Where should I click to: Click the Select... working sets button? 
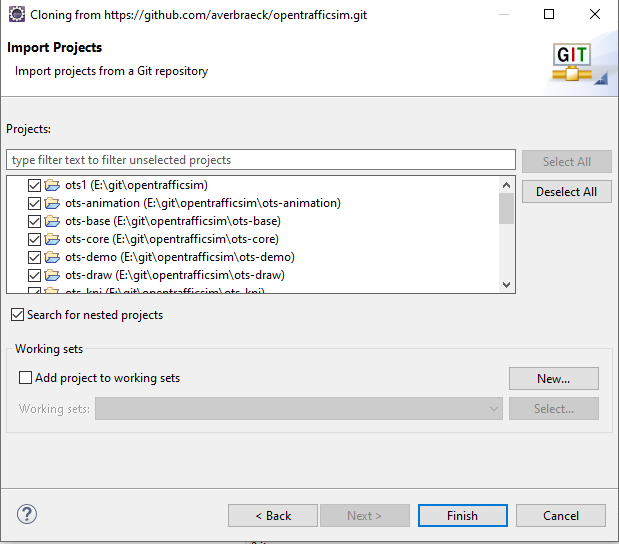pos(553,409)
